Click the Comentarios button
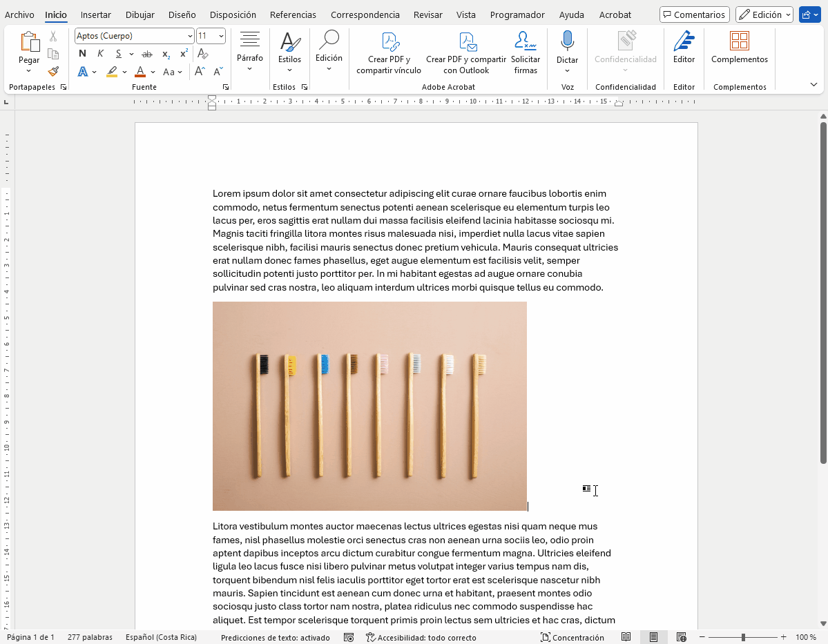Screen dimensions: 828x644 point(694,14)
